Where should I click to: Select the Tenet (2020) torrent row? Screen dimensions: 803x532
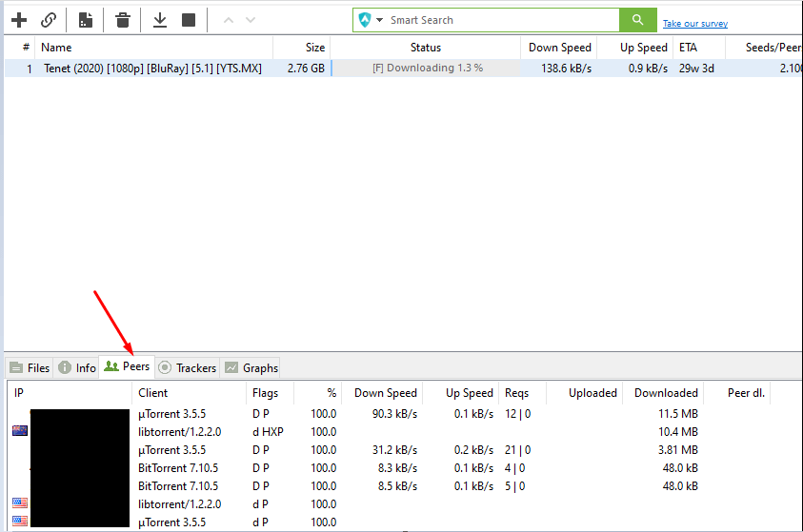coord(152,69)
